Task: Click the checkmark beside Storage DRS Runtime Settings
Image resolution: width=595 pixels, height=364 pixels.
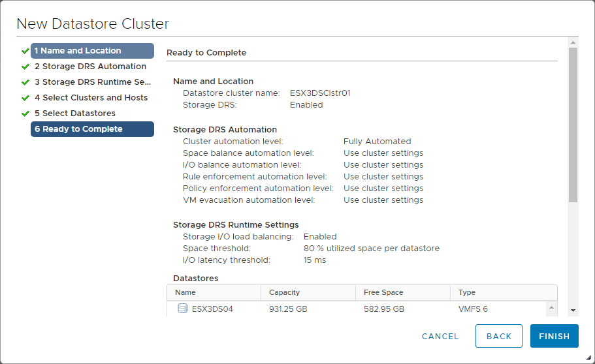Action: (25, 82)
